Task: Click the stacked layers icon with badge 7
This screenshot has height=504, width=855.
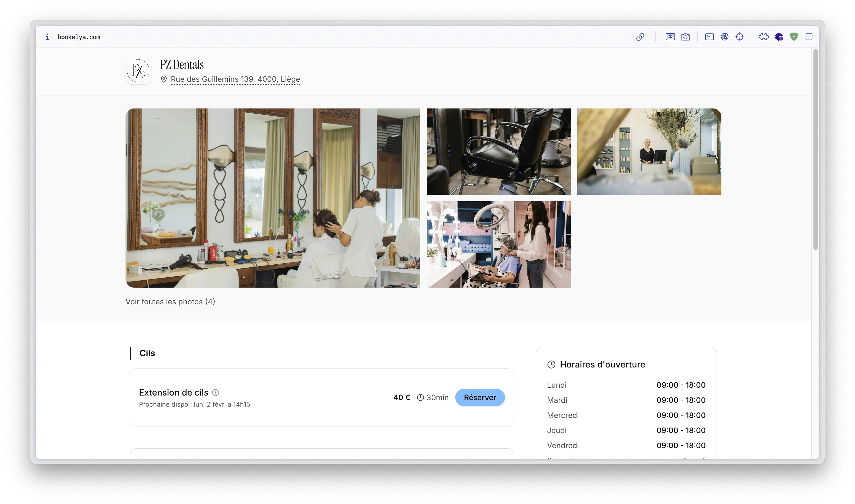Action: click(779, 37)
